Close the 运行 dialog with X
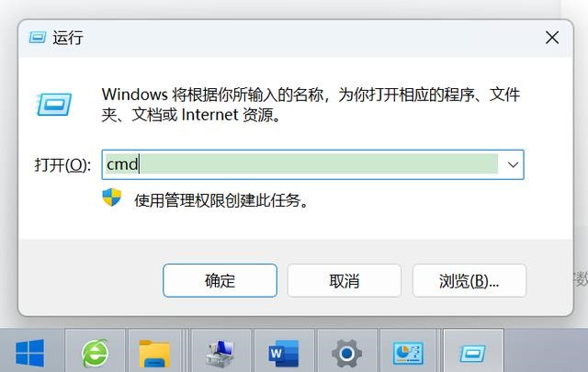 click(552, 38)
